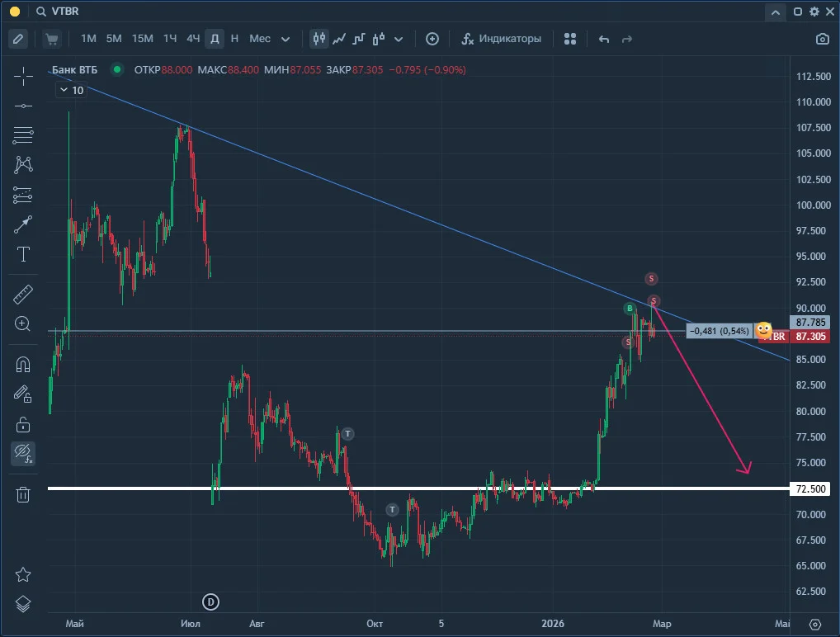Toggle the drawing pencil mode button
The width and height of the screenshot is (840, 637).
click(x=17, y=39)
